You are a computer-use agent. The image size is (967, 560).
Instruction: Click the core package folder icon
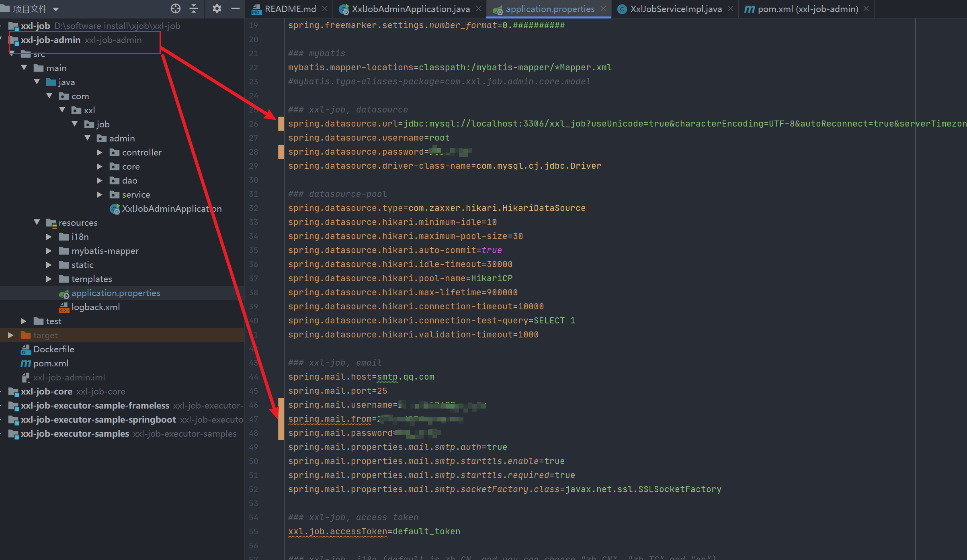[x=115, y=166]
